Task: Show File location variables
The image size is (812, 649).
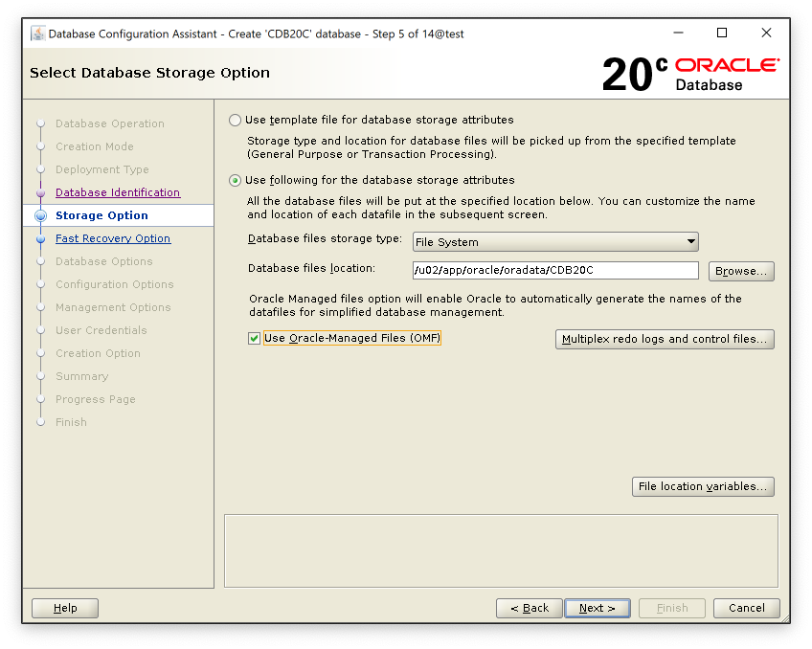Action: pos(703,486)
